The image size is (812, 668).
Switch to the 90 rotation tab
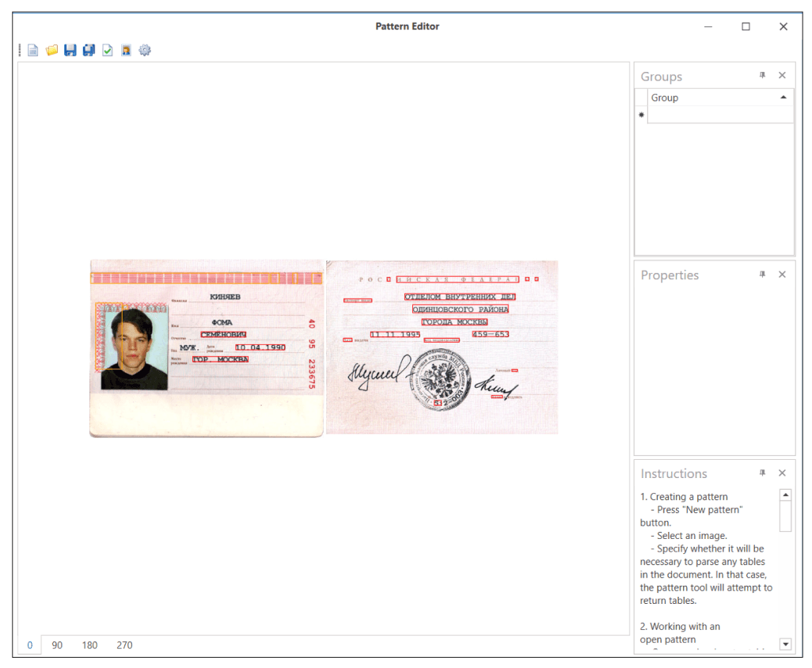57,645
